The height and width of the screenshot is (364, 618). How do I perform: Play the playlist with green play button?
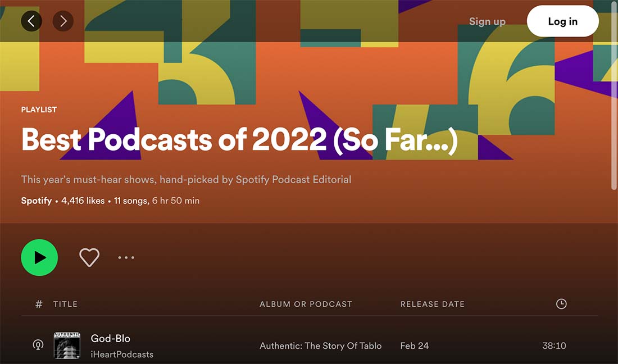pos(39,257)
